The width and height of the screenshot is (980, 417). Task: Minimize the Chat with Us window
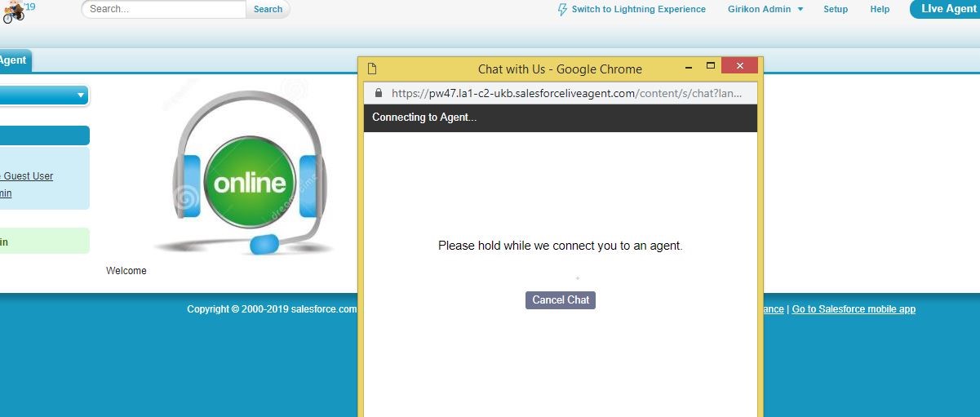point(689,67)
